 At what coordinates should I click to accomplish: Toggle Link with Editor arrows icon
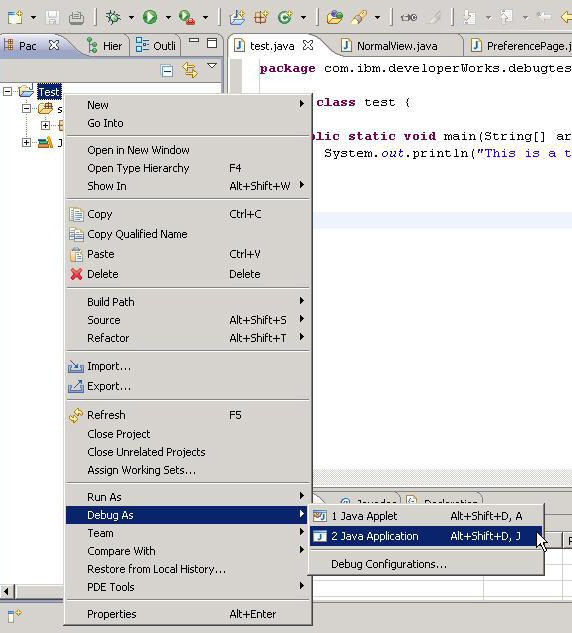190,70
